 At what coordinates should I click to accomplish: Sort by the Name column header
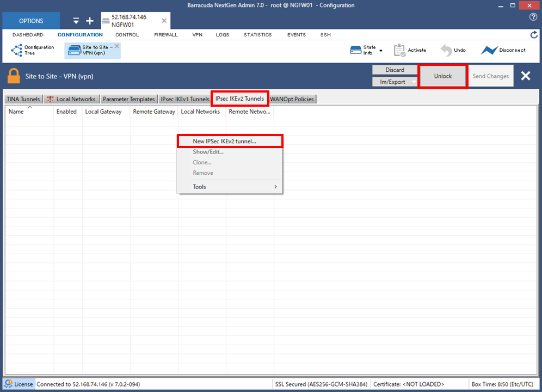pos(29,112)
